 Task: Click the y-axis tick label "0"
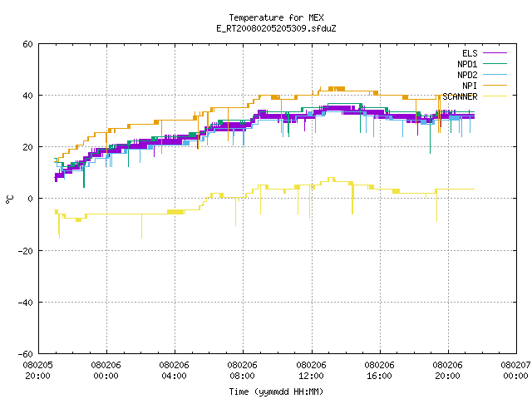coord(30,199)
